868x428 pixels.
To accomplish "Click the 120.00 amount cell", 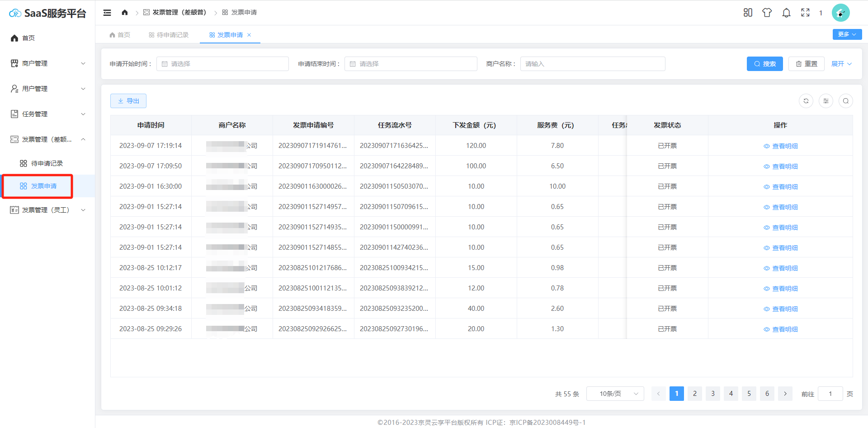I will coord(476,146).
